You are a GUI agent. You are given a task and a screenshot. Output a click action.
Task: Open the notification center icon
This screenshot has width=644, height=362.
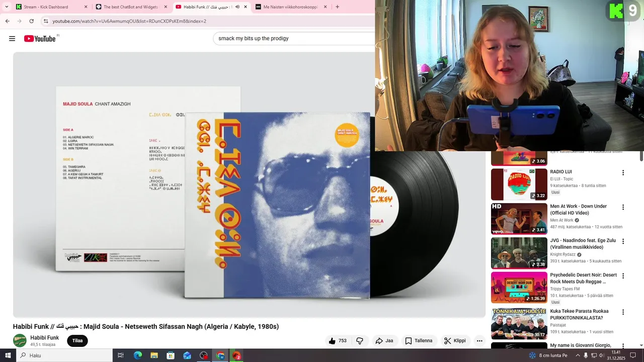633,355
